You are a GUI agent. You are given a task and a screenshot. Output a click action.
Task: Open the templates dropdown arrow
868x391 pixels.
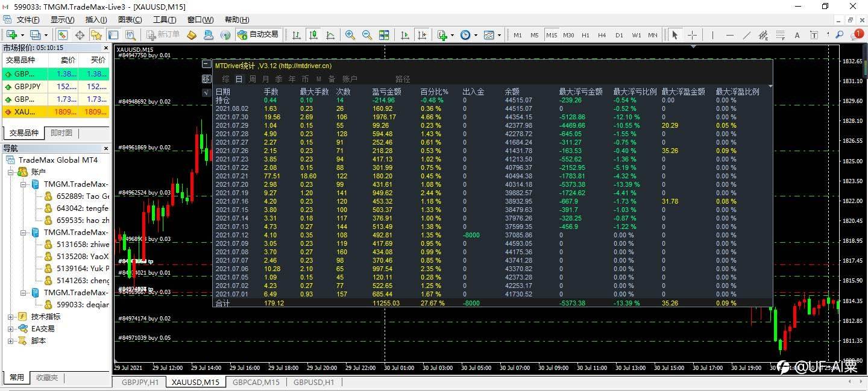click(499, 35)
